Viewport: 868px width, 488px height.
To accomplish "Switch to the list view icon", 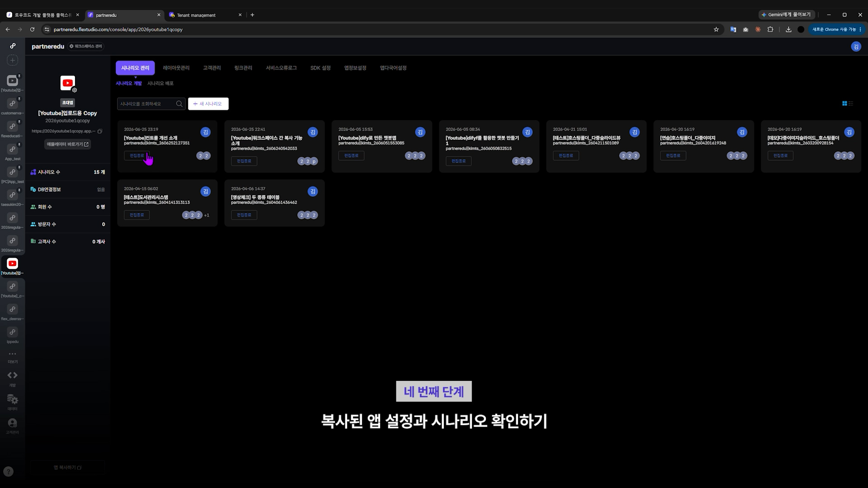I will click(851, 103).
